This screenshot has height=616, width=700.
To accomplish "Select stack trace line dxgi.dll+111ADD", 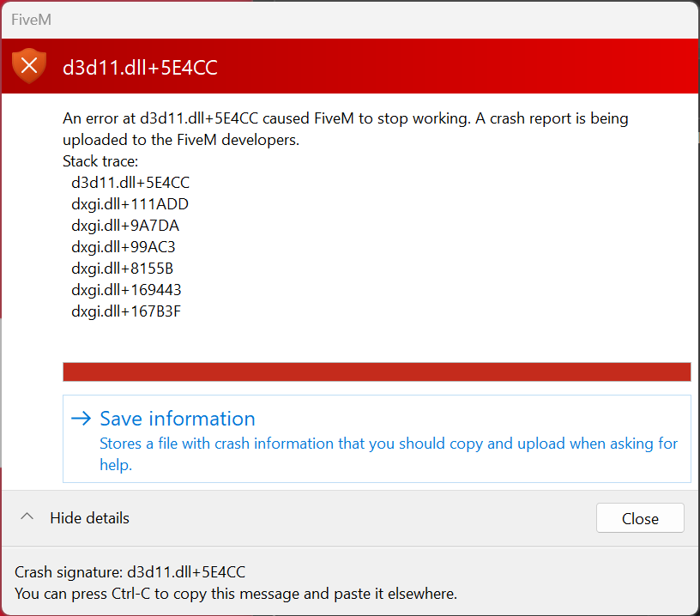I will tap(130, 204).
